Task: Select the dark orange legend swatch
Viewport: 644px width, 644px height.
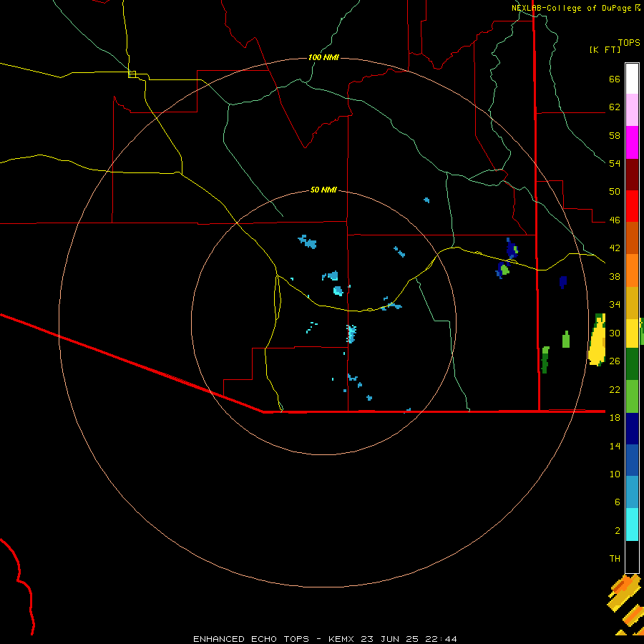Action: [632, 238]
